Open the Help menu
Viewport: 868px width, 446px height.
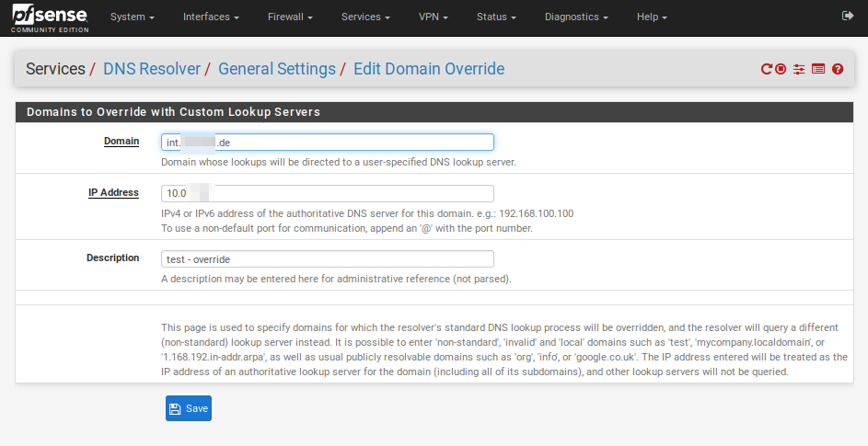tap(652, 17)
